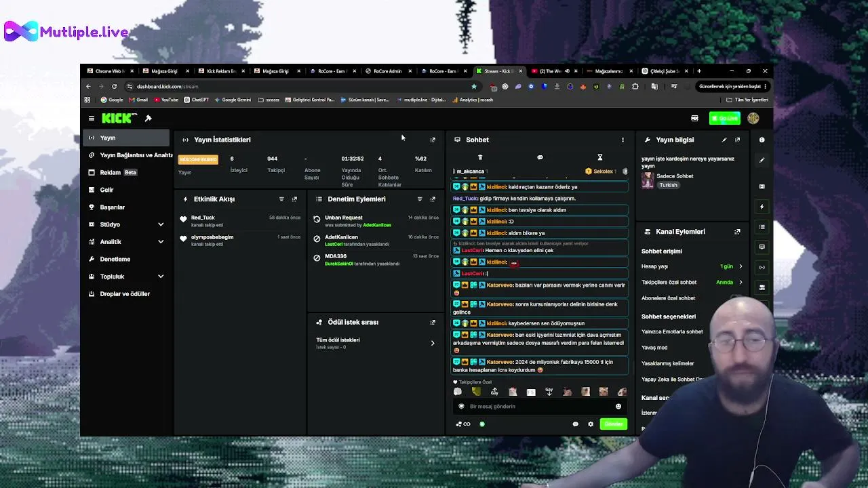Viewport: 868px width, 488px height.
Task: Click the Sadece Sohbet category thumbnail
Action: (648, 180)
